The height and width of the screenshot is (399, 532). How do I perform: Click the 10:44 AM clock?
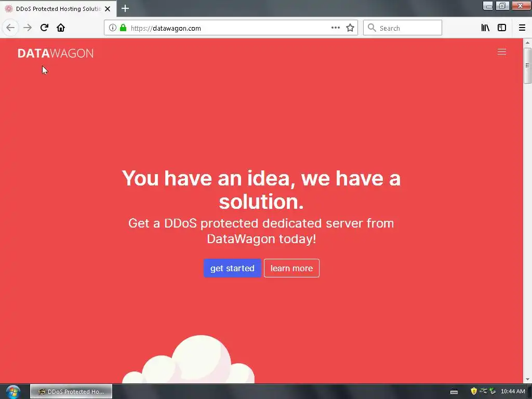[x=513, y=392]
